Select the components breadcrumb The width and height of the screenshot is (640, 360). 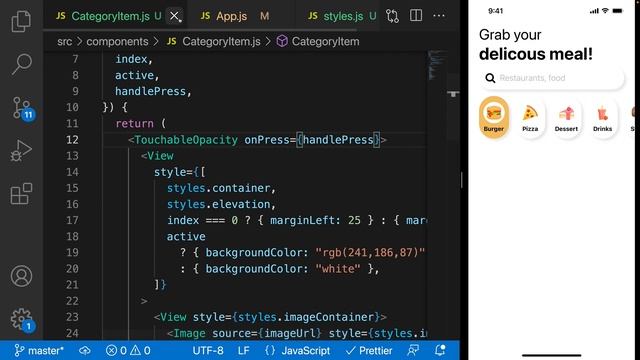[117, 41]
